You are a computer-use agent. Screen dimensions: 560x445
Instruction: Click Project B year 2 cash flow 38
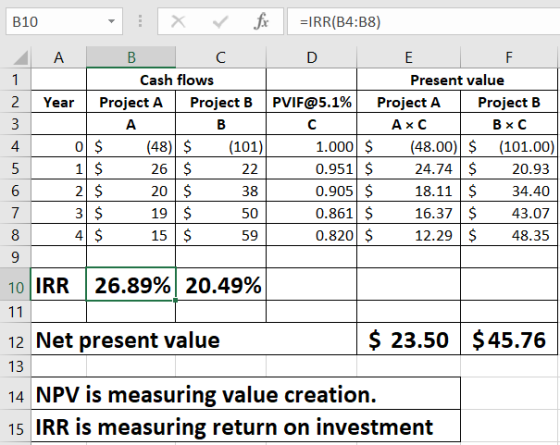point(221,190)
